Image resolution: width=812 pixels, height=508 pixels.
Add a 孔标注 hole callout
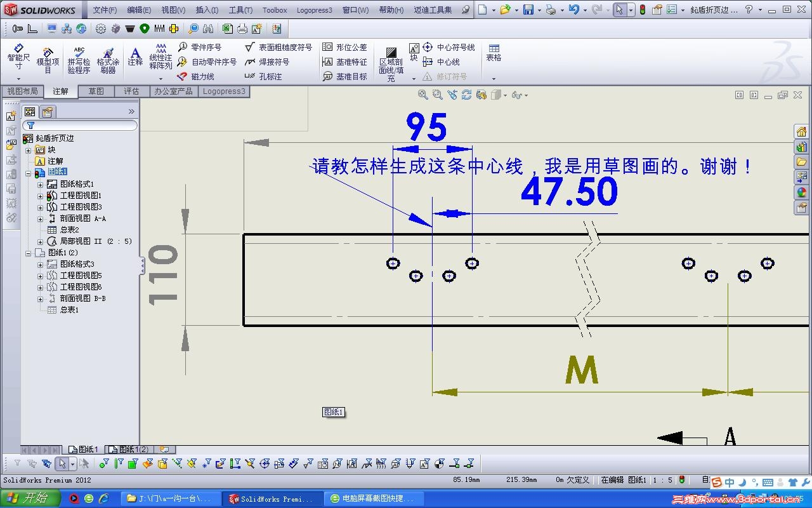(263, 76)
